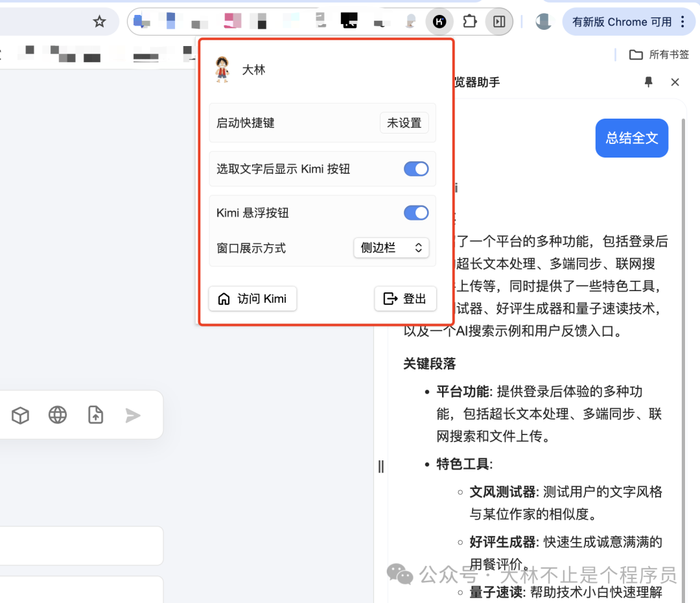
Task: Toggle the Chrome side panel icon
Action: (499, 21)
